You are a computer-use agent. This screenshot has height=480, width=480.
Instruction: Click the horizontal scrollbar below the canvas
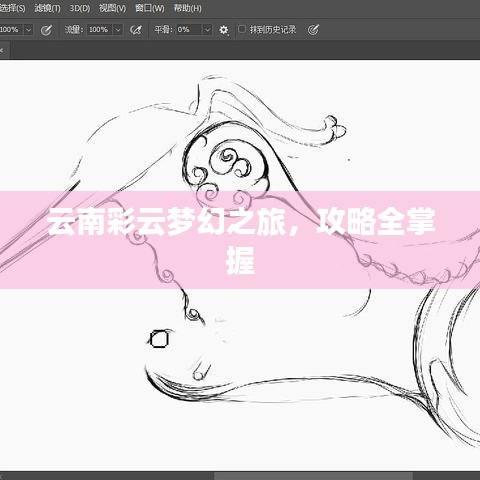(x=313, y=476)
